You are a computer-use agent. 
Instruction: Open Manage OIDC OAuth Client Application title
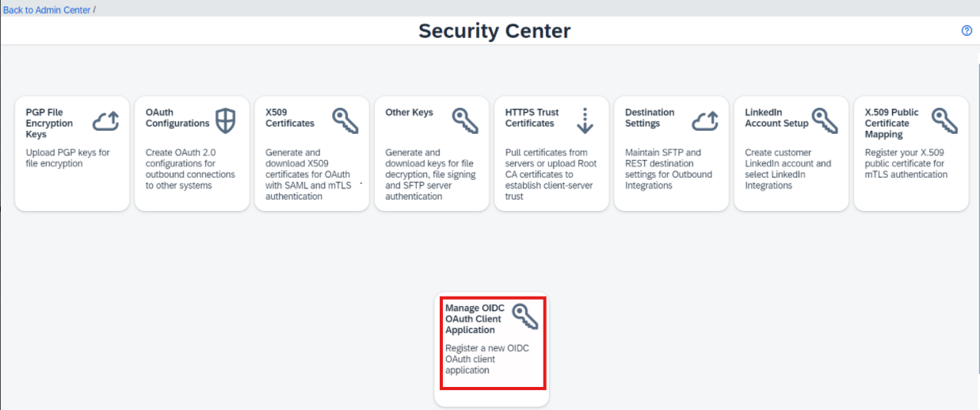(x=475, y=319)
